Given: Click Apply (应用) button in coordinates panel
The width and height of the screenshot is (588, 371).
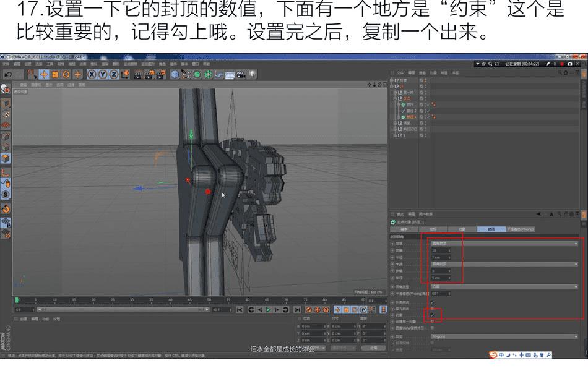Looking at the screenshot, I should (x=373, y=348).
